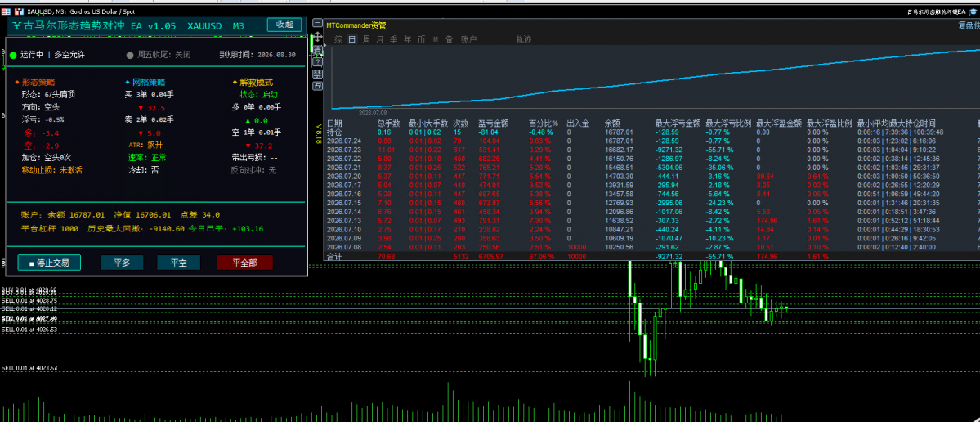Toggle the green 运行中 status indicator
The image size is (980, 422).
[13, 55]
